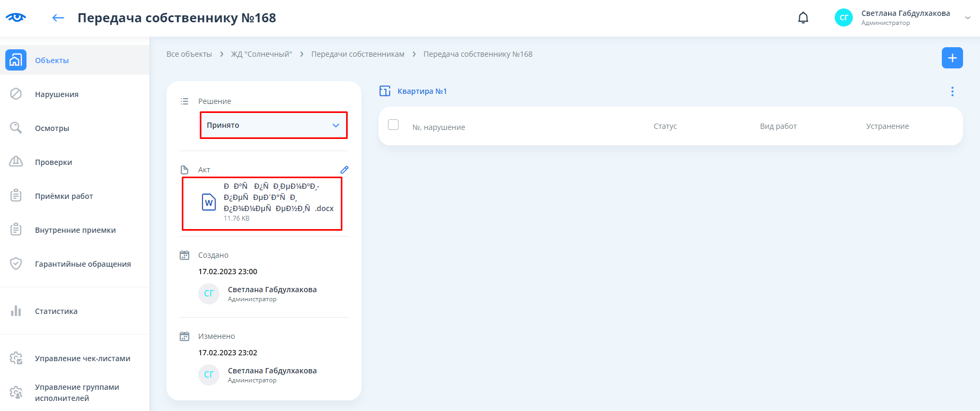
Task: Open the Word document file icon
Action: click(209, 203)
